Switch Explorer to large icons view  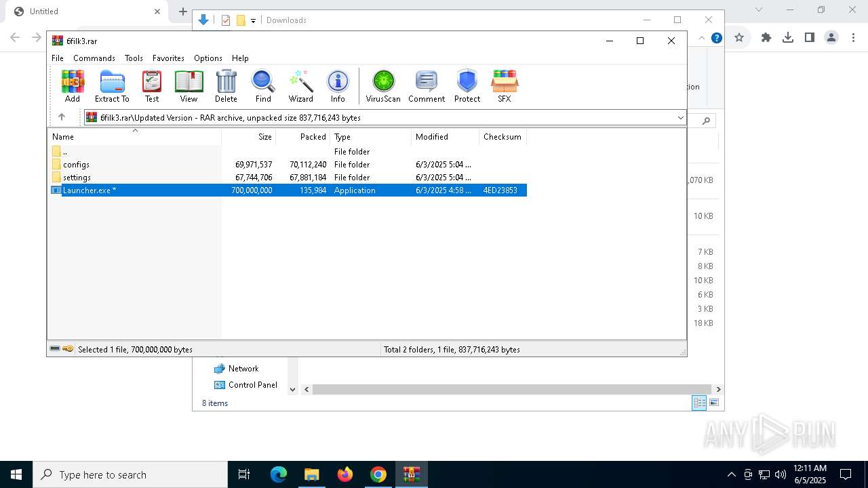click(x=714, y=403)
